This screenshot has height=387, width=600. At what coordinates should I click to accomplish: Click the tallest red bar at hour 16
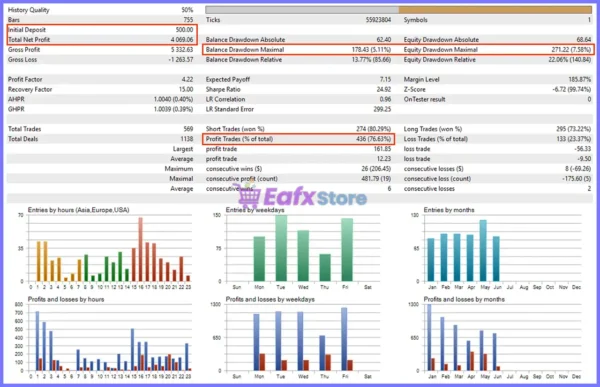[x=141, y=249]
